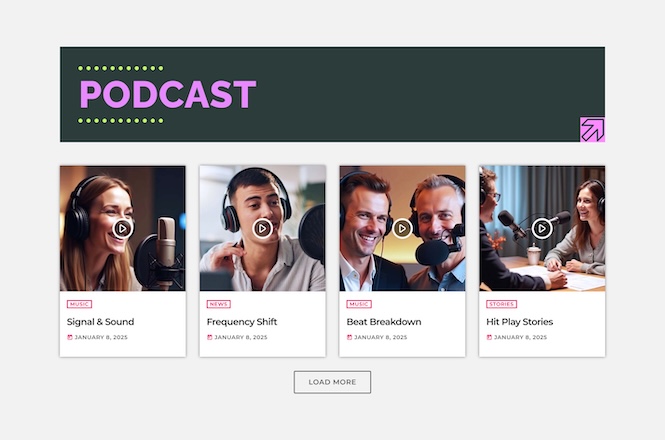
Task: Open the Beat Breakdown title link
Action: click(384, 322)
